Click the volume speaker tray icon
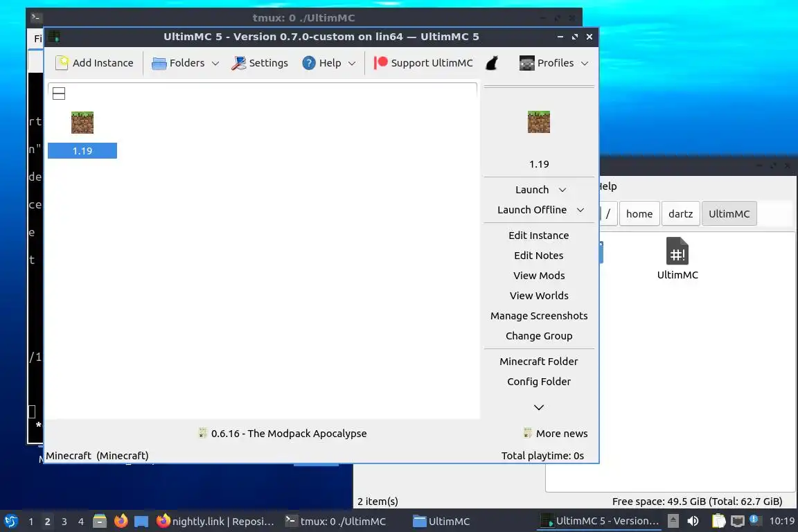This screenshot has height=532, width=798. click(x=693, y=522)
